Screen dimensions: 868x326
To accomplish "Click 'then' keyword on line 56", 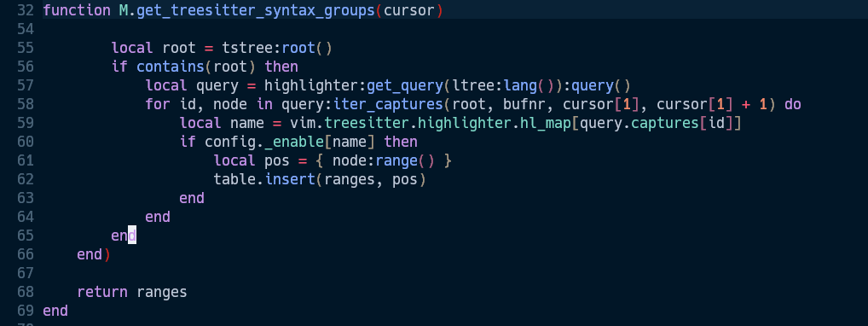I will pos(281,67).
